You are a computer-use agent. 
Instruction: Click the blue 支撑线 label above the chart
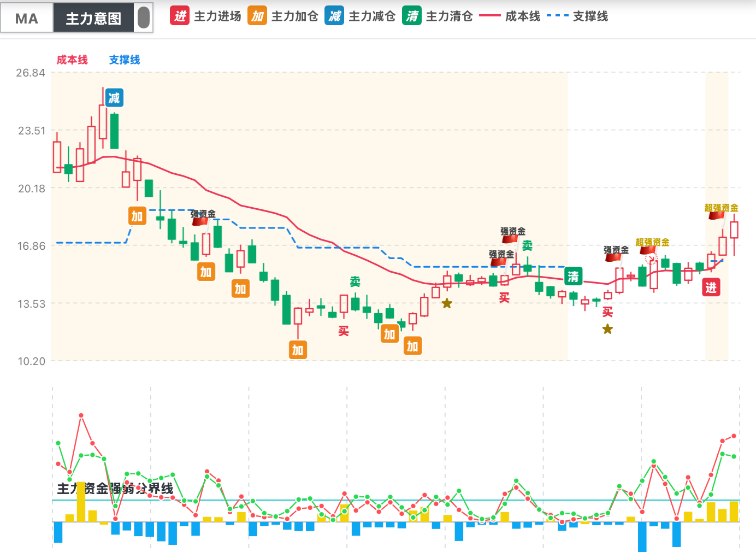[x=125, y=60]
